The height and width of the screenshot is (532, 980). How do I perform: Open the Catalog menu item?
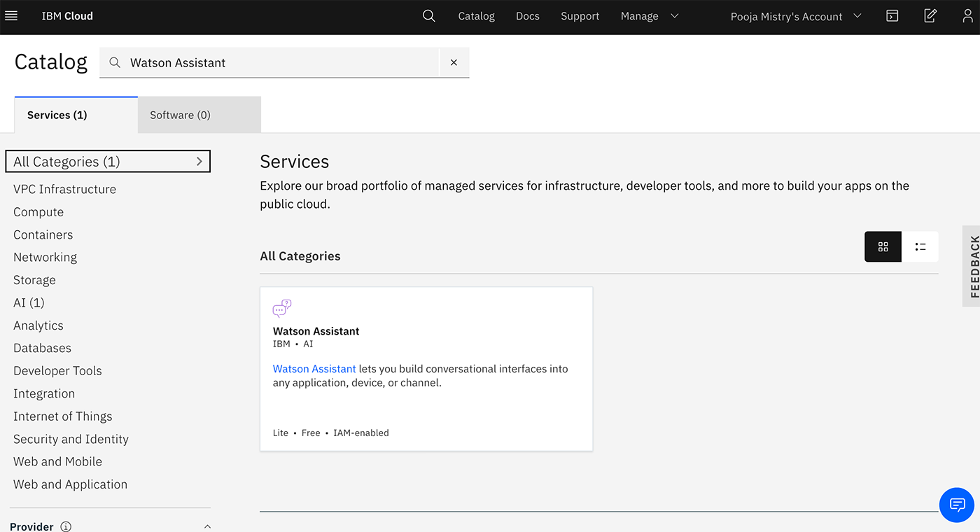coord(476,16)
